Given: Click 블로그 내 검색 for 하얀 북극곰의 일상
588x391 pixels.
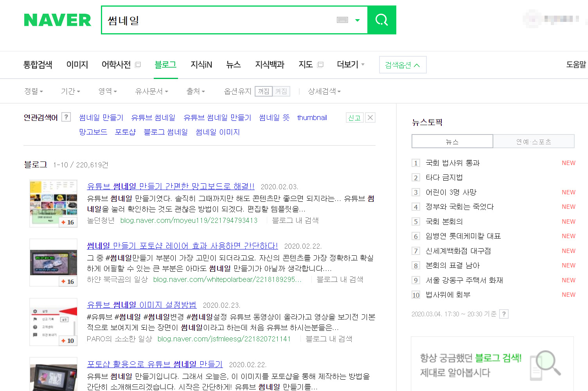Looking at the screenshot, I should coord(340,280).
